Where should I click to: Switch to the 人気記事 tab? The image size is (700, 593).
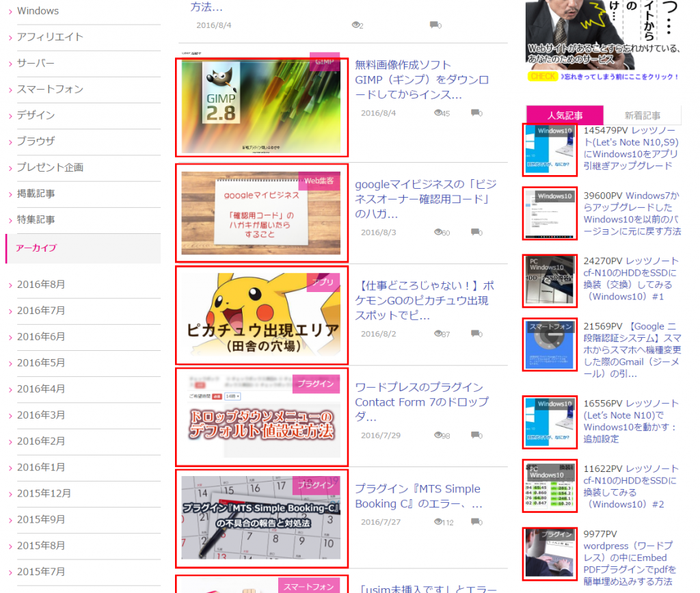[x=565, y=116]
